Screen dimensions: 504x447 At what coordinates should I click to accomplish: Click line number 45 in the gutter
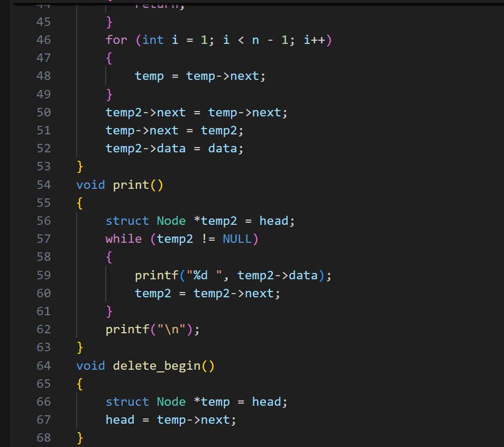coord(43,22)
